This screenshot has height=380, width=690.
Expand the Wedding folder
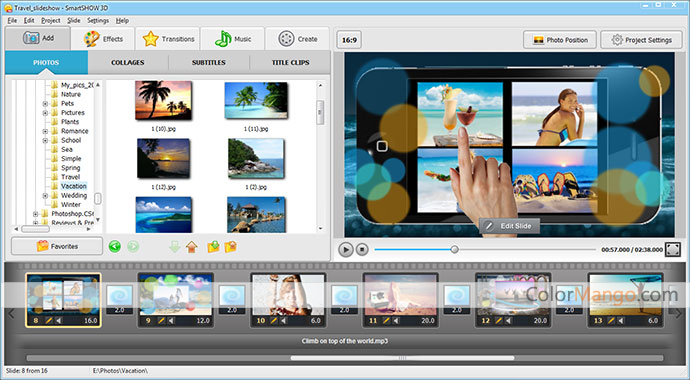45,196
